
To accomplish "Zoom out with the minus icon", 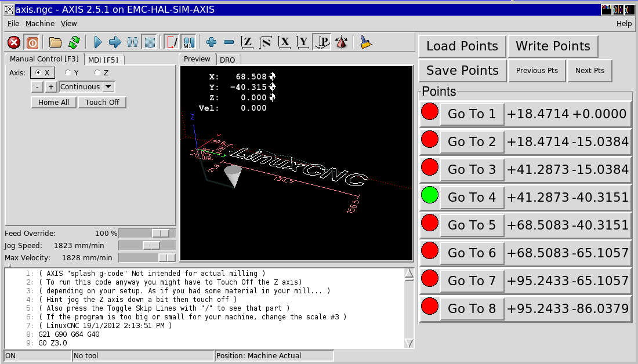I will [x=229, y=42].
